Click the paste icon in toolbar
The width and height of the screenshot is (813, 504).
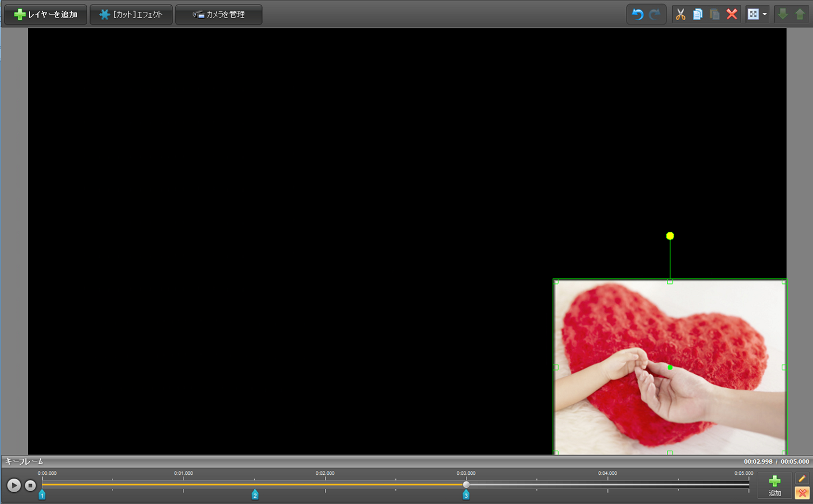click(714, 15)
